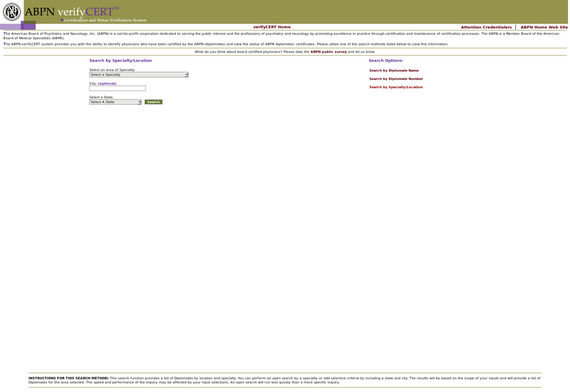Viewport: 570px width, 392px height.
Task: Click the ABPN circular logo
Action: tap(11, 11)
